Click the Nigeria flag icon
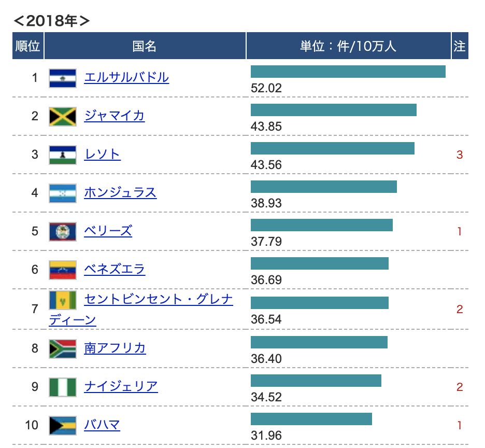Viewport: 485px width, 448px height. (x=63, y=387)
